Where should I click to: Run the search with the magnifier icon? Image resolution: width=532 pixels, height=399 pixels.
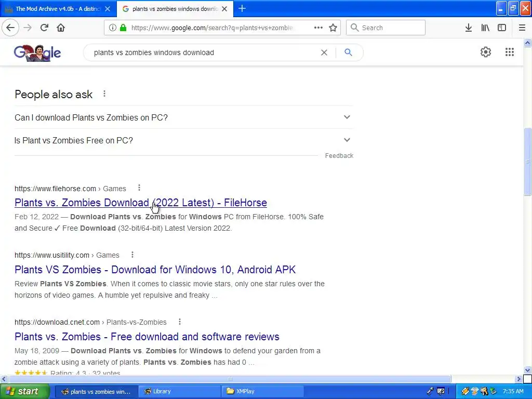pyautogui.click(x=348, y=52)
